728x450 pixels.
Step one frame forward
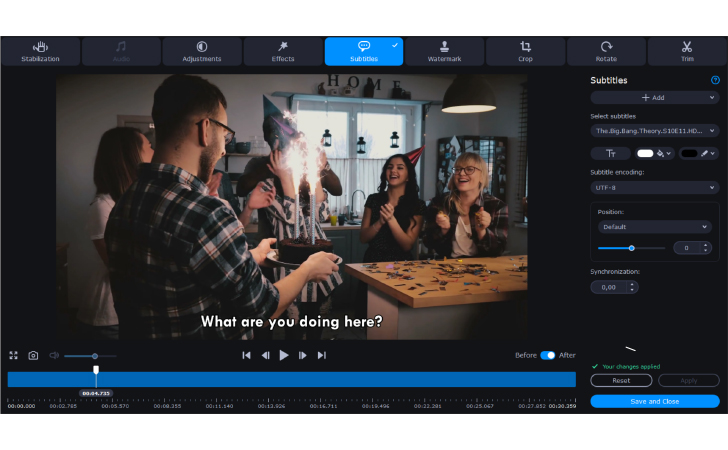click(302, 355)
